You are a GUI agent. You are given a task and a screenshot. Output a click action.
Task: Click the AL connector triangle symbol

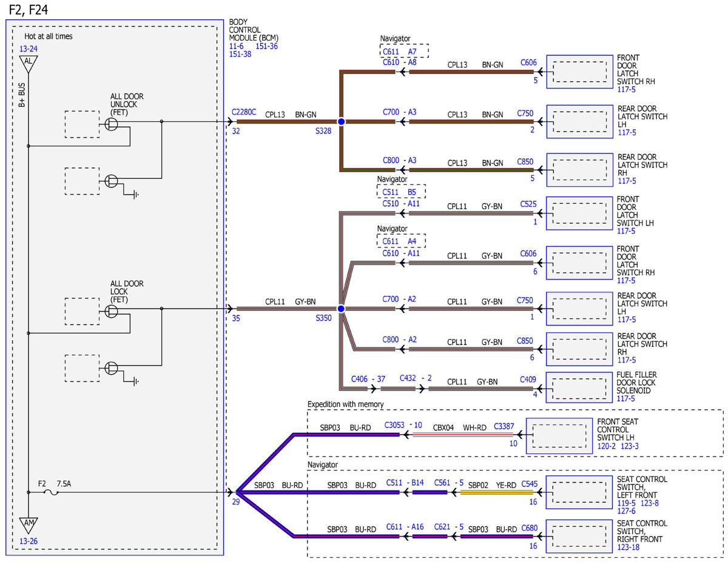(28, 63)
